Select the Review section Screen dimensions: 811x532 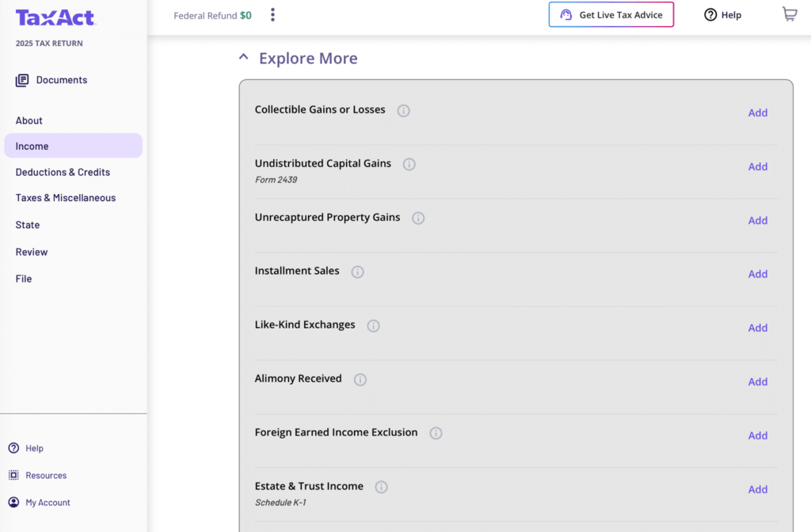pos(32,252)
